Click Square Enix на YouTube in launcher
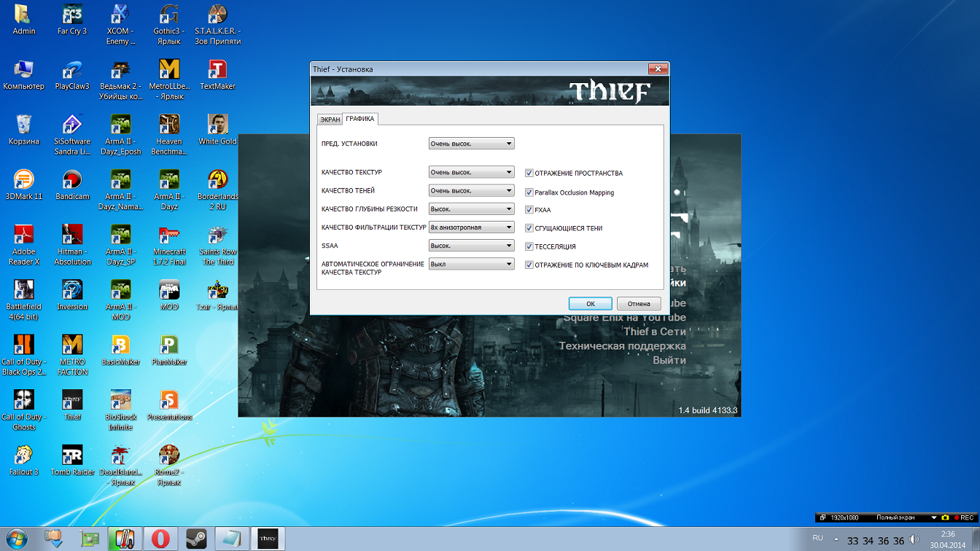The image size is (980, 551). 625,318
